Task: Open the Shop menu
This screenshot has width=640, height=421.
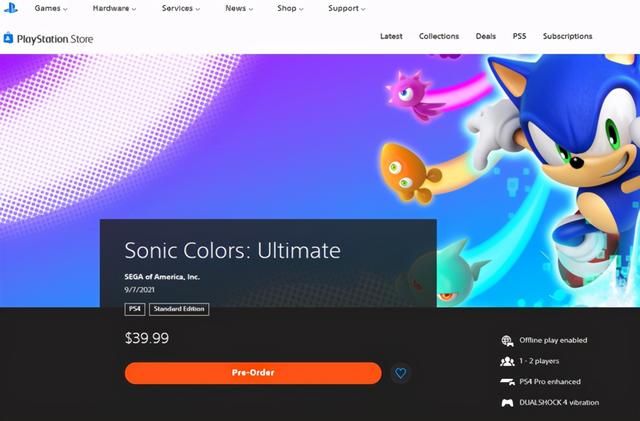Action: 290,8
